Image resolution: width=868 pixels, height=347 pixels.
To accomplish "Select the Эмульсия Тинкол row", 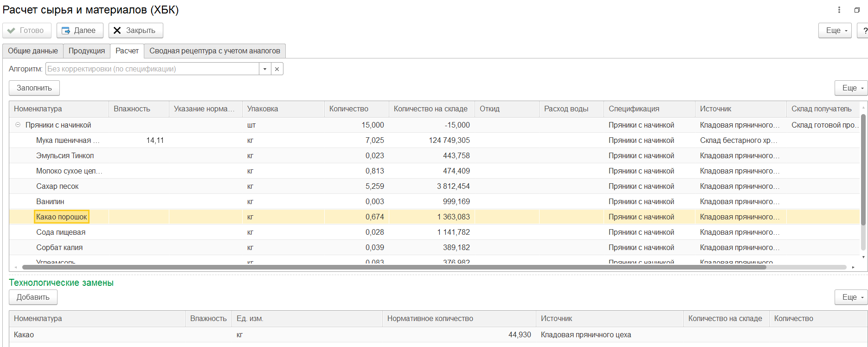I will point(434,156).
